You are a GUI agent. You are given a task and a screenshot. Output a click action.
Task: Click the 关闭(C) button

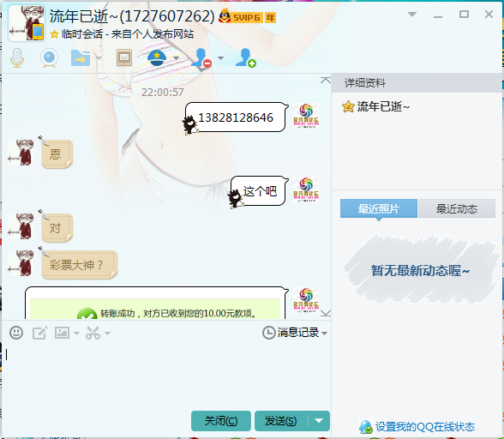(x=221, y=421)
